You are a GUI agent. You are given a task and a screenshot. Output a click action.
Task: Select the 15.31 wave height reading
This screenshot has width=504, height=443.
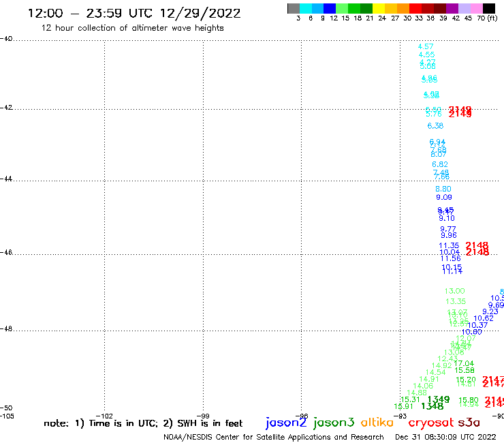[410, 399]
